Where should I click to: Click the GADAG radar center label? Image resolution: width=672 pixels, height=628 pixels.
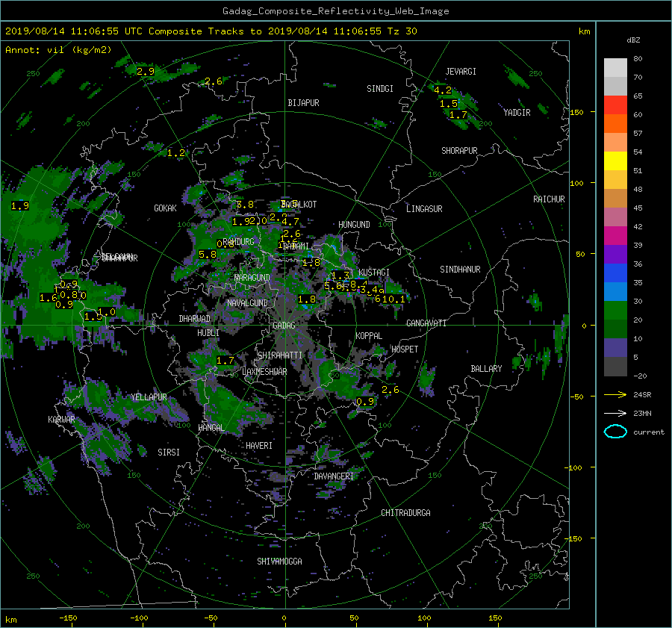(284, 326)
